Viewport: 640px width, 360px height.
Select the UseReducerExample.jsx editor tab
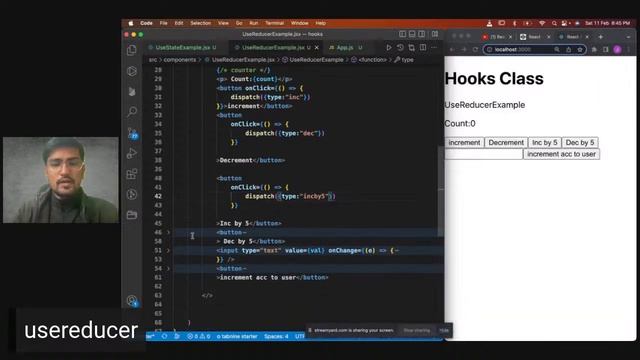273,48
